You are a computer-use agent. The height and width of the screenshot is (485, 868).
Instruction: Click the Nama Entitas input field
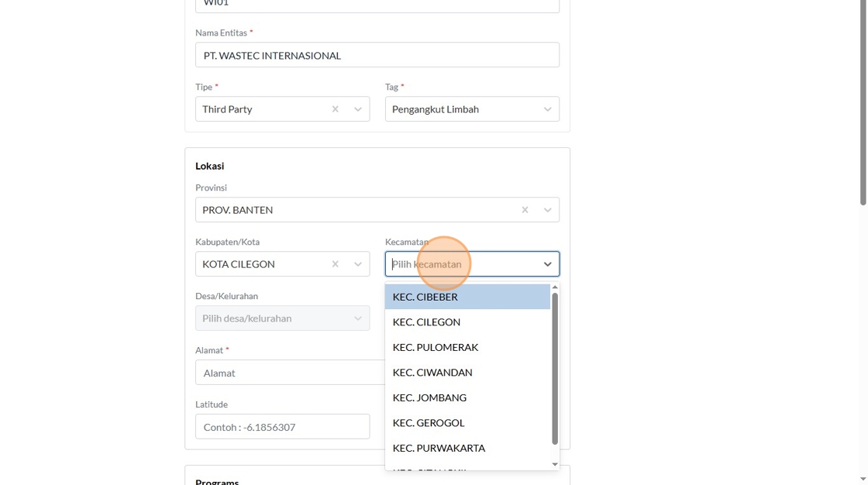click(377, 55)
